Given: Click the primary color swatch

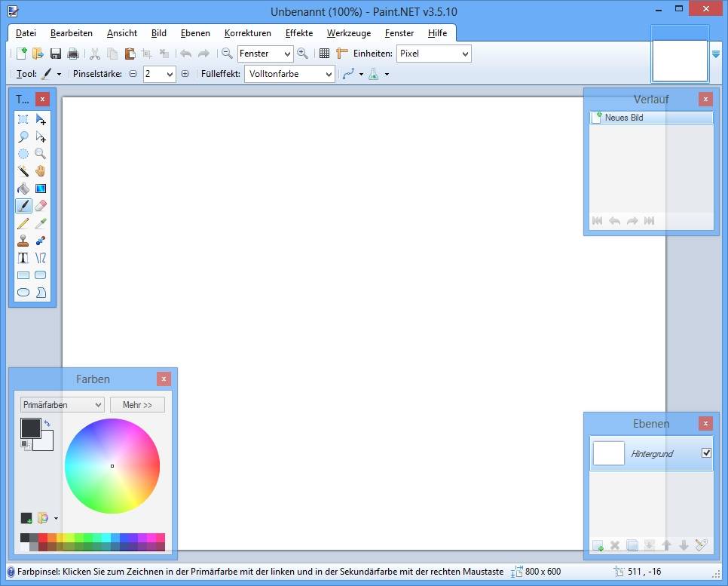Looking at the screenshot, I should (x=31, y=428).
